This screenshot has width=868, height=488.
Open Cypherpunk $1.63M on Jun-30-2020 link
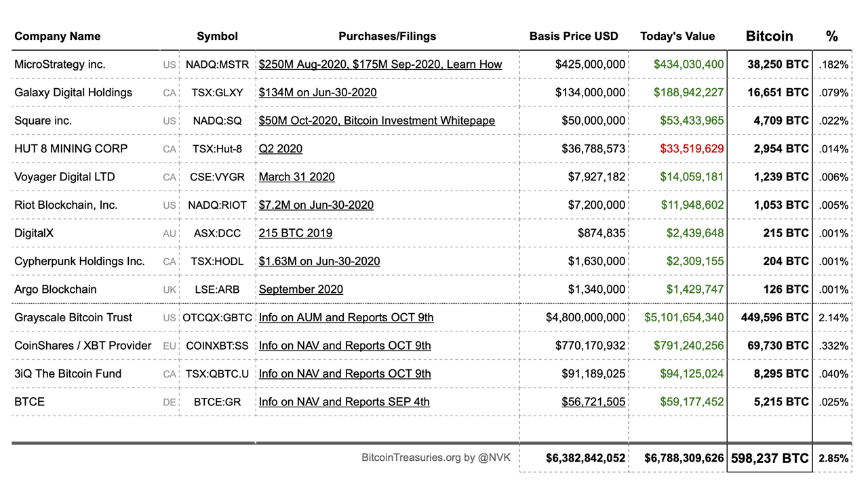click(319, 261)
